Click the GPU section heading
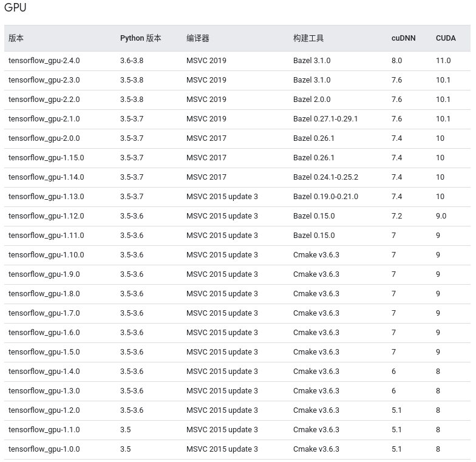Screen dimensions: 476x462 [x=15, y=7]
